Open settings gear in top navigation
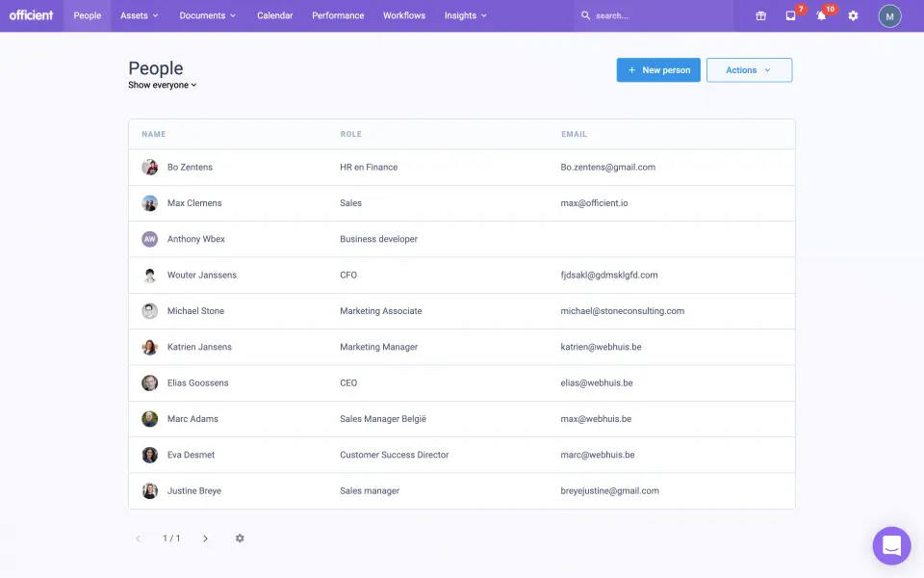Image resolution: width=924 pixels, height=578 pixels. [x=853, y=16]
